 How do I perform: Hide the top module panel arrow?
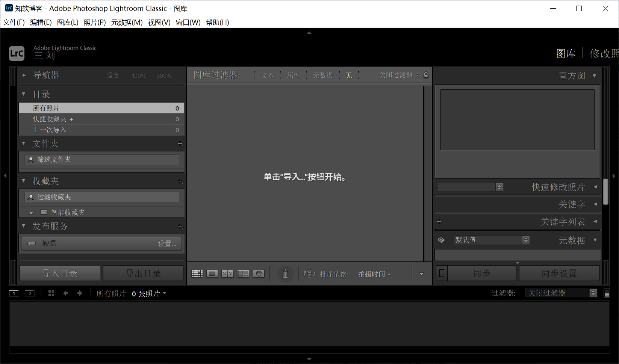point(309,33)
